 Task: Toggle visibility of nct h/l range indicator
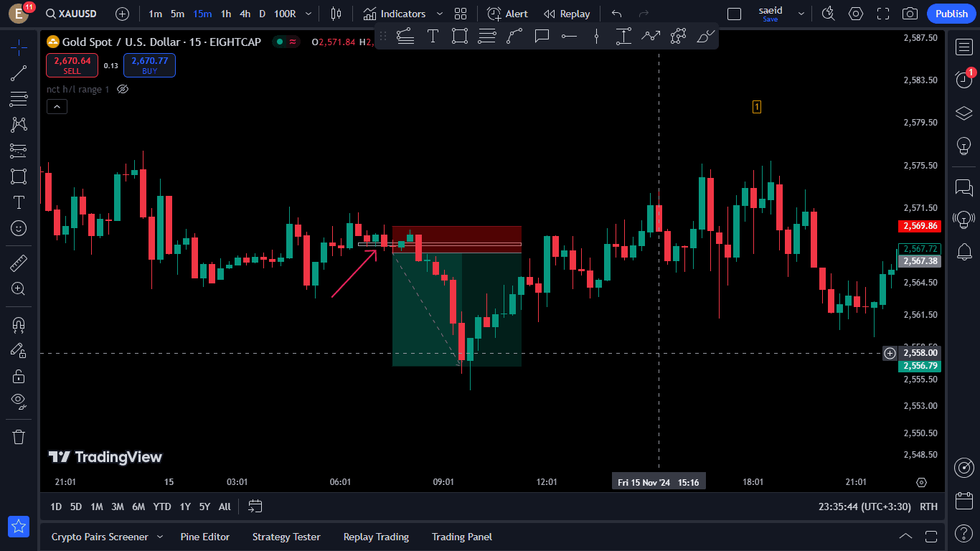point(123,89)
